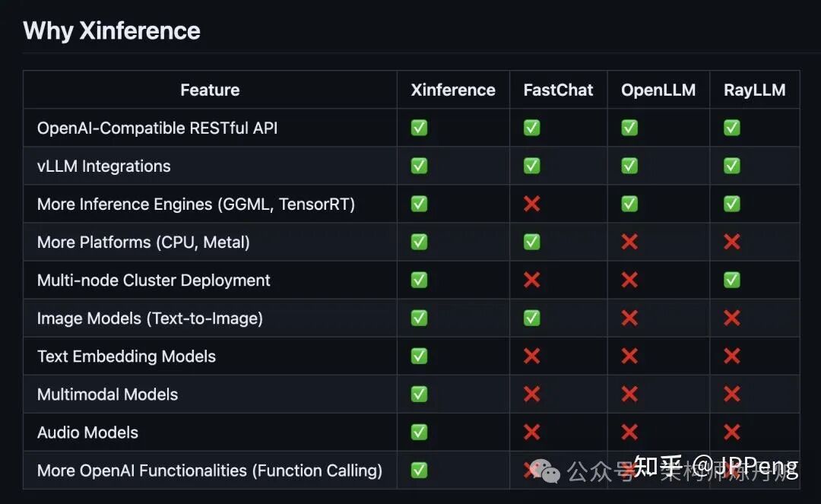Click the 'OpenLLM' column header

click(658, 90)
